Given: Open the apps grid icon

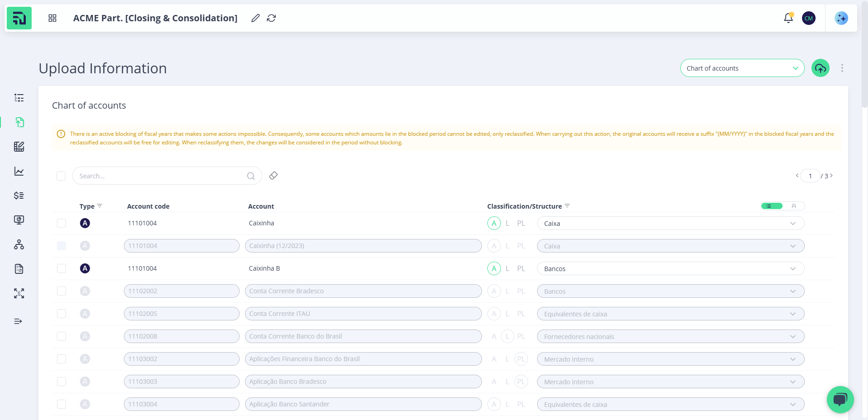Looking at the screenshot, I should (52, 18).
